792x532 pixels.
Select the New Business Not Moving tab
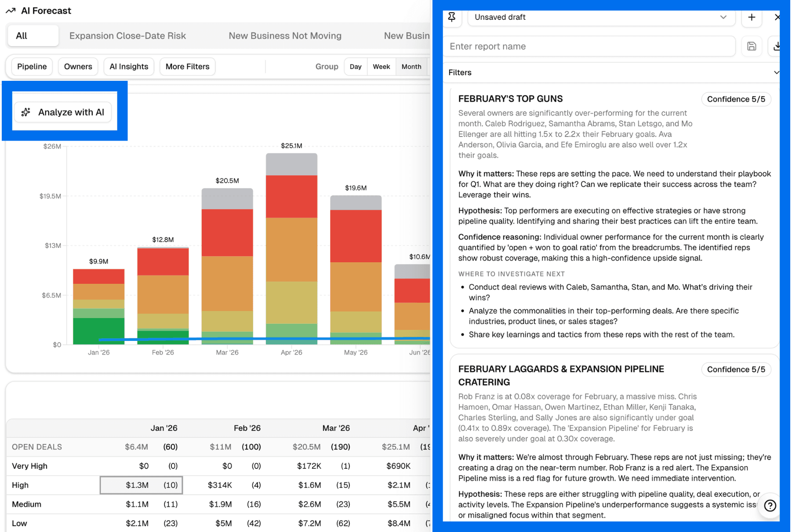(x=285, y=36)
